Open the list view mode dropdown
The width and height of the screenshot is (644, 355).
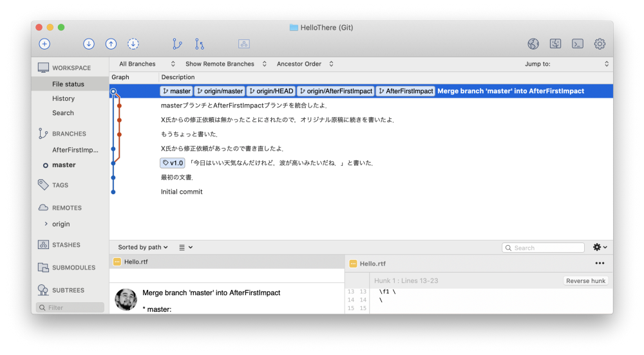pyautogui.click(x=186, y=247)
